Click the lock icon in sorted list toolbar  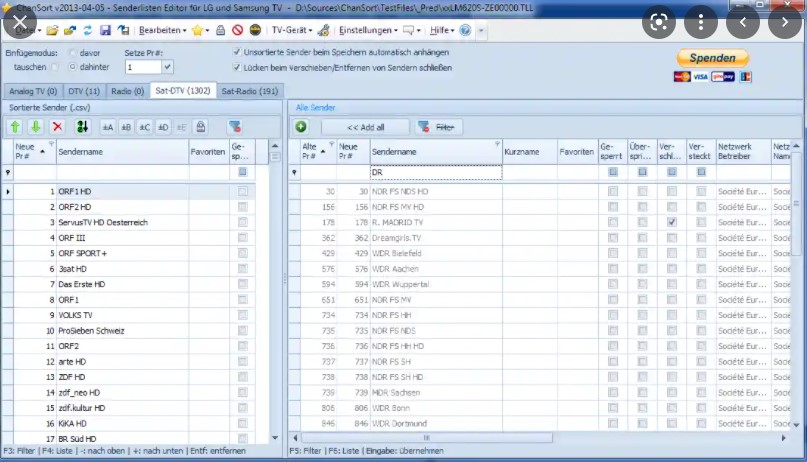pos(201,127)
